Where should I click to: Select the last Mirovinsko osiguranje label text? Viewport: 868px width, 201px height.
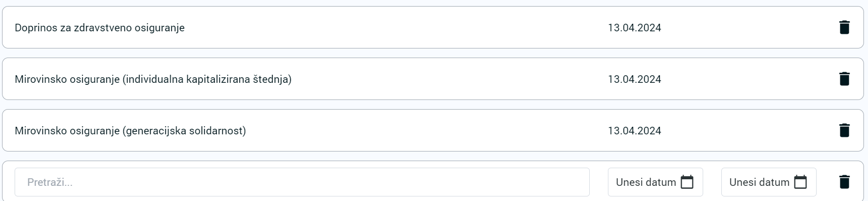[x=67, y=131]
